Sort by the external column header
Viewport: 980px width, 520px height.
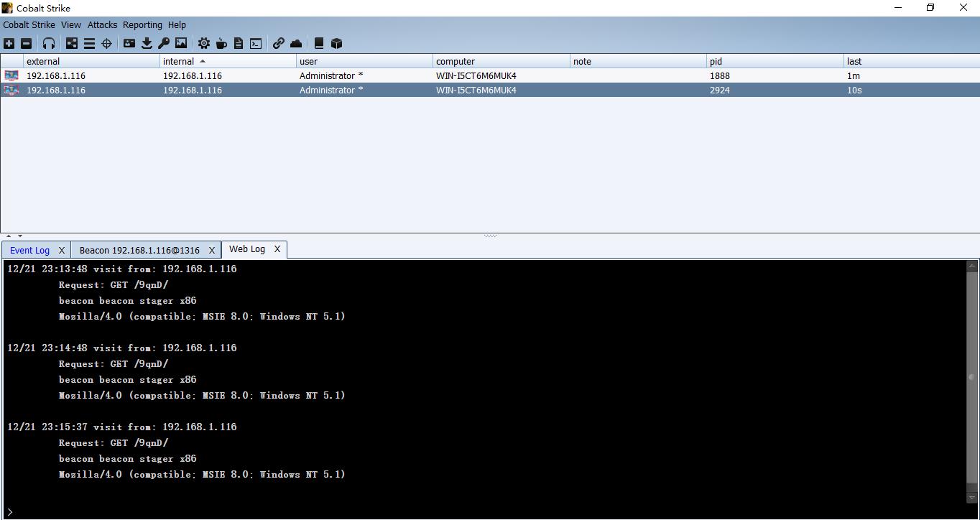pyautogui.click(x=91, y=61)
